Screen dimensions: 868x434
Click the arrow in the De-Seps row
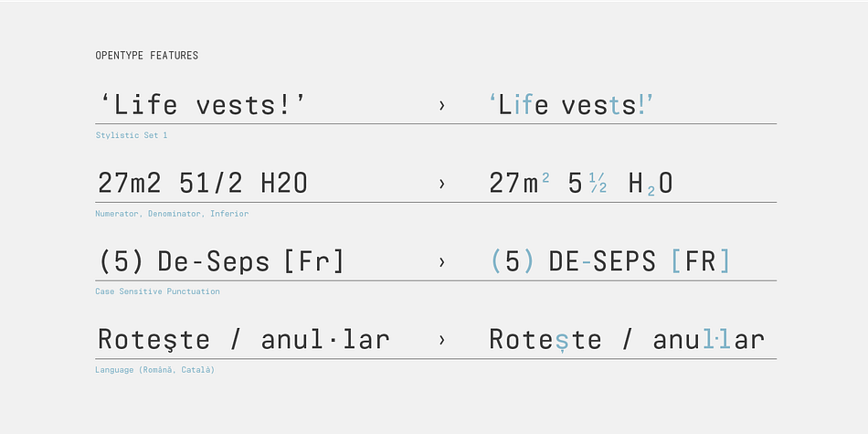tap(441, 262)
